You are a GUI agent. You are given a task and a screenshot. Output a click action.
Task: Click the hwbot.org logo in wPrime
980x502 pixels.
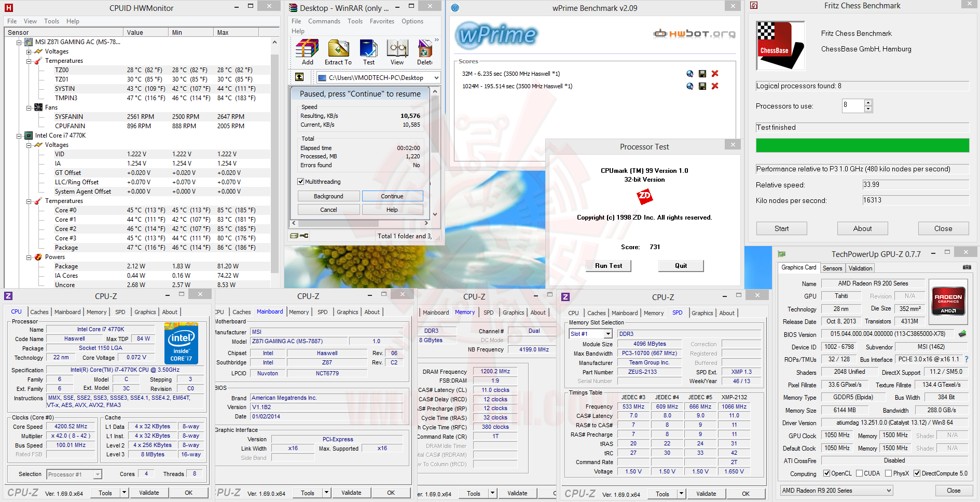point(694,34)
